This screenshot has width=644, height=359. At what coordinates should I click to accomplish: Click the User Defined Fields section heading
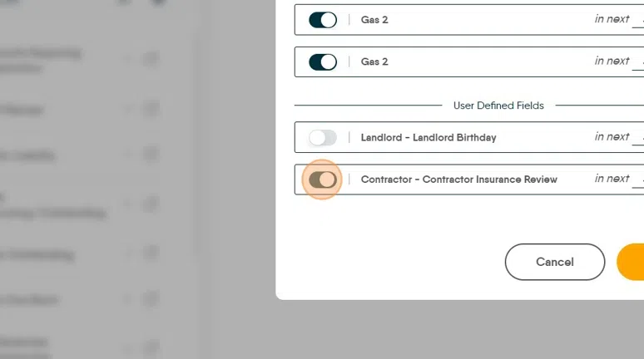click(x=498, y=106)
